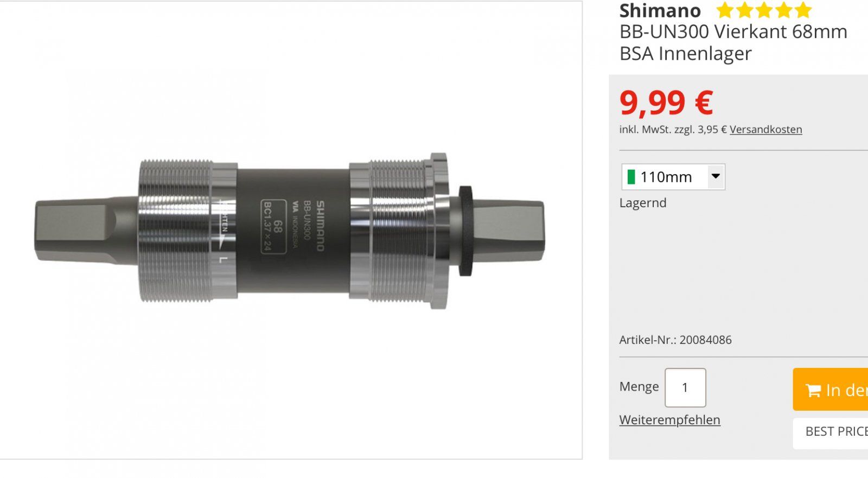Screen dimensions: 868x478
Task: Click the Lagernd availability label
Action: [x=643, y=203]
